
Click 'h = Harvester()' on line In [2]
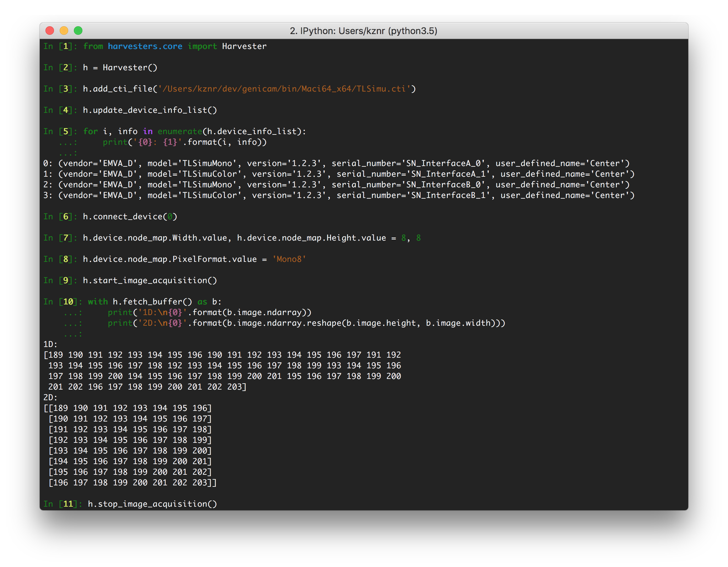(x=120, y=67)
